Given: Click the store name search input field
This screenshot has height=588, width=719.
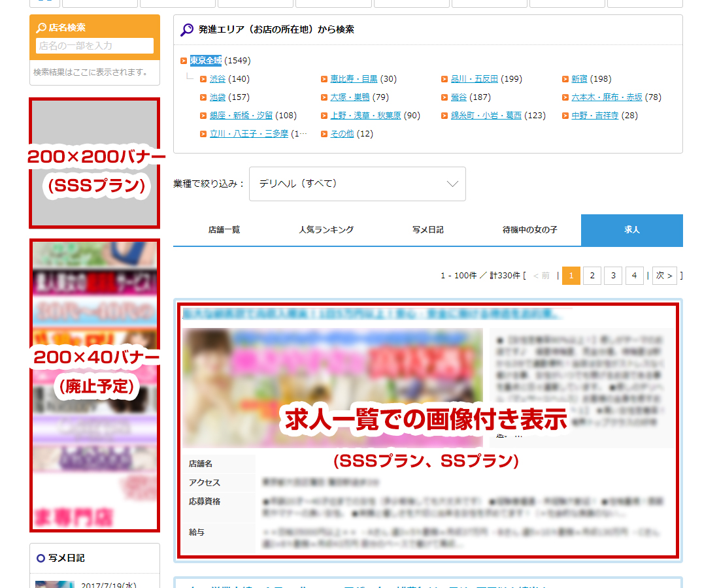Looking at the screenshot, I should pyautogui.click(x=94, y=46).
